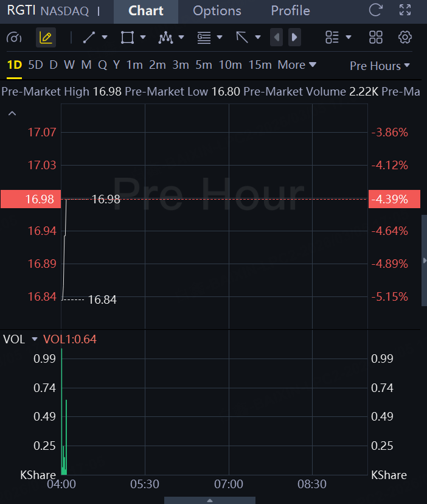Open chart settings gear
Screen dimensions: 427x504
[x=405, y=38]
